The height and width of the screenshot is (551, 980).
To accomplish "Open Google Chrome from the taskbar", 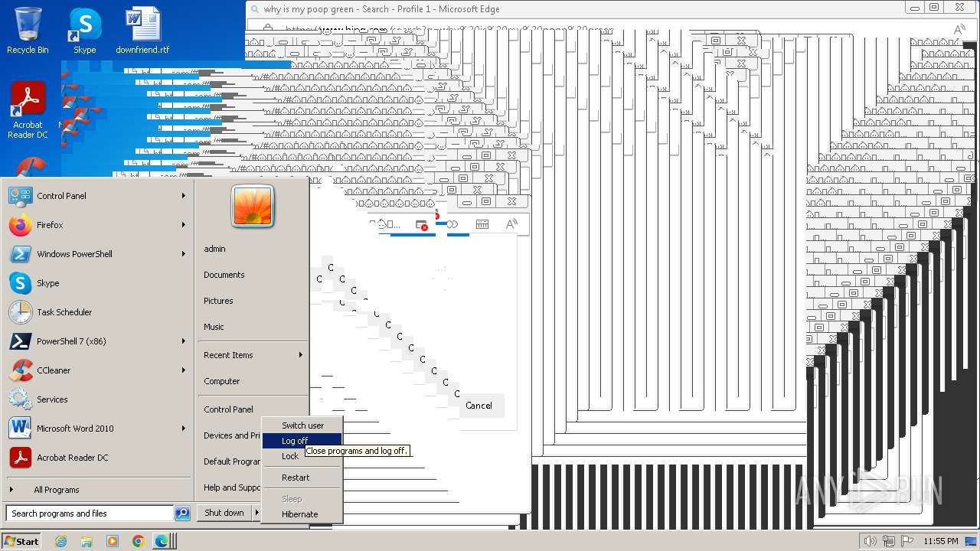I will tap(138, 541).
